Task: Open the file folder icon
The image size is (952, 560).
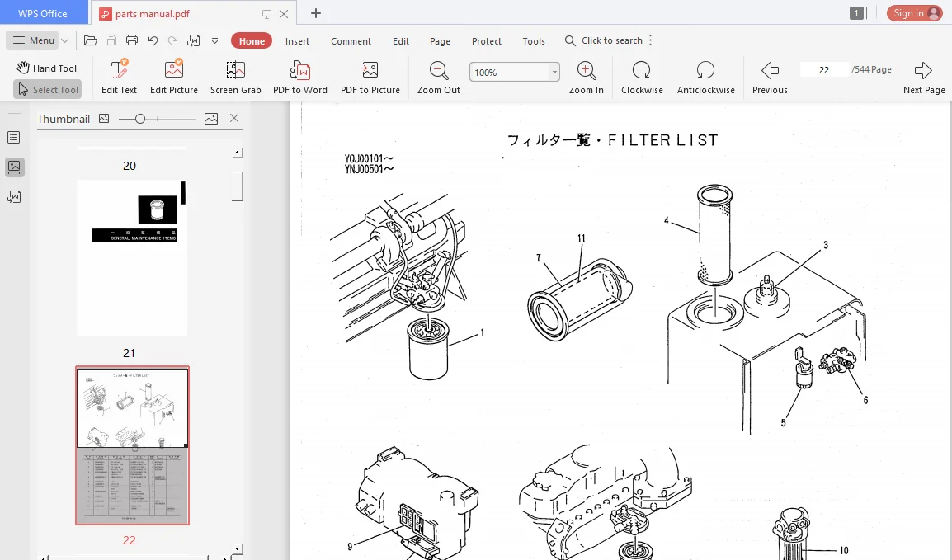Action: tap(91, 40)
